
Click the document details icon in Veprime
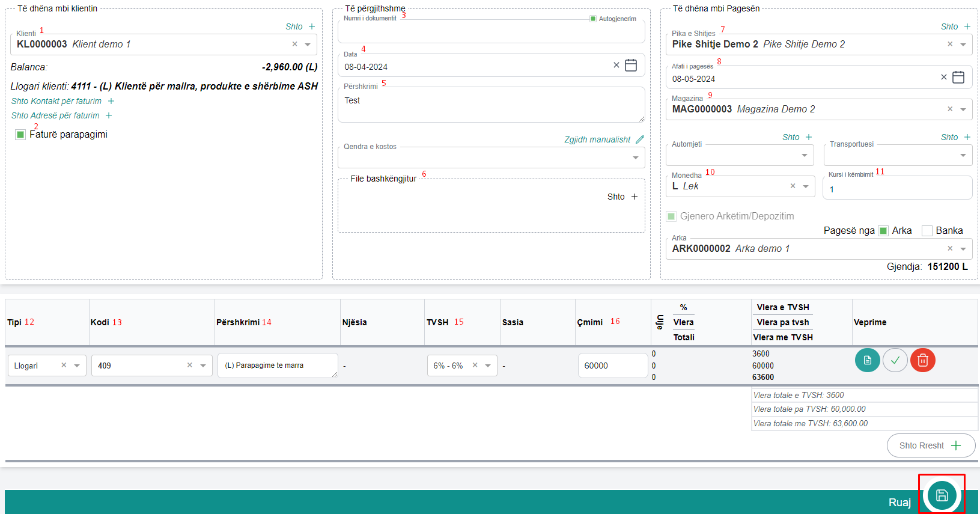point(867,360)
